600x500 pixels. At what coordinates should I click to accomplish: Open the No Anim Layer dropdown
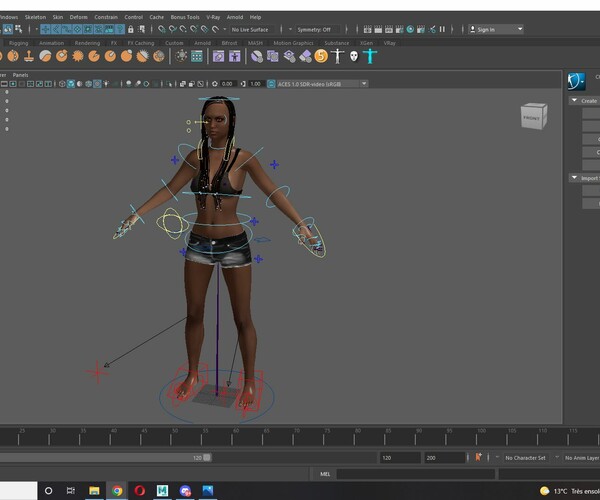tap(582, 458)
